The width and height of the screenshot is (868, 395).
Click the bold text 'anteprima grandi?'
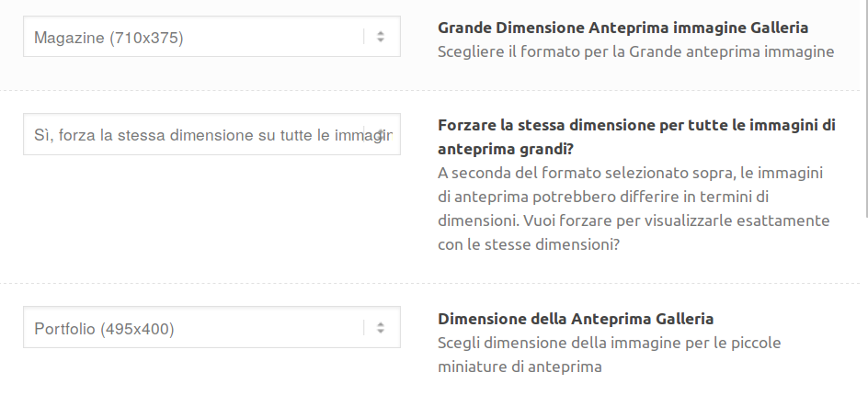click(506, 150)
